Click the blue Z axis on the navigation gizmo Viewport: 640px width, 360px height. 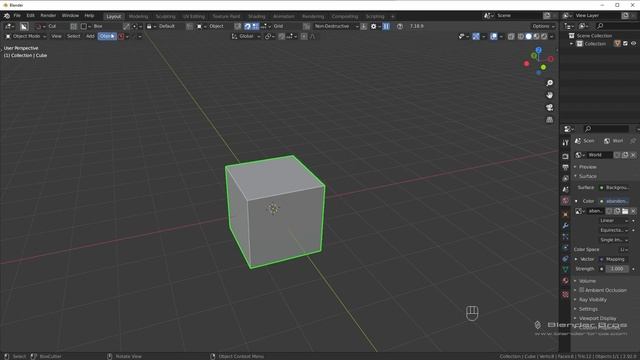[x=539, y=50]
